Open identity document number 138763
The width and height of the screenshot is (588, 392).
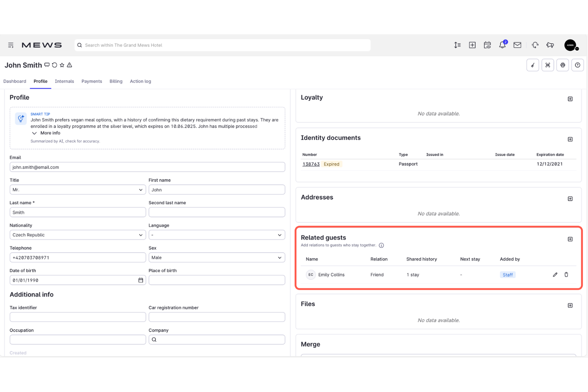[x=311, y=164]
